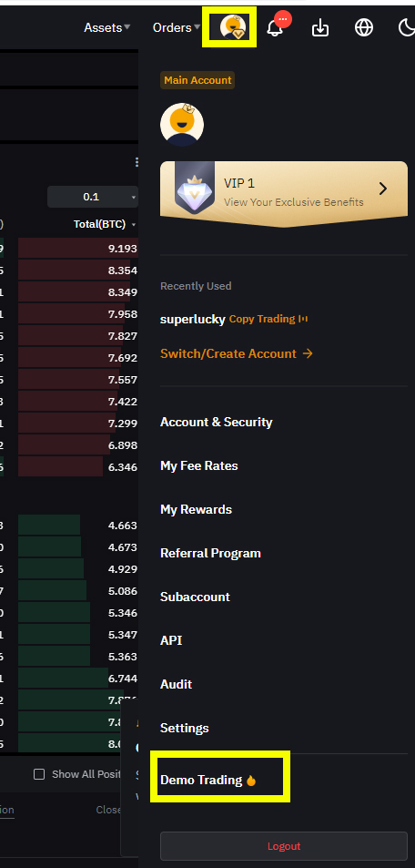This screenshot has height=868, width=415.
Task: Click the VIP 1 diamond badge icon
Action: coord(195,189)
